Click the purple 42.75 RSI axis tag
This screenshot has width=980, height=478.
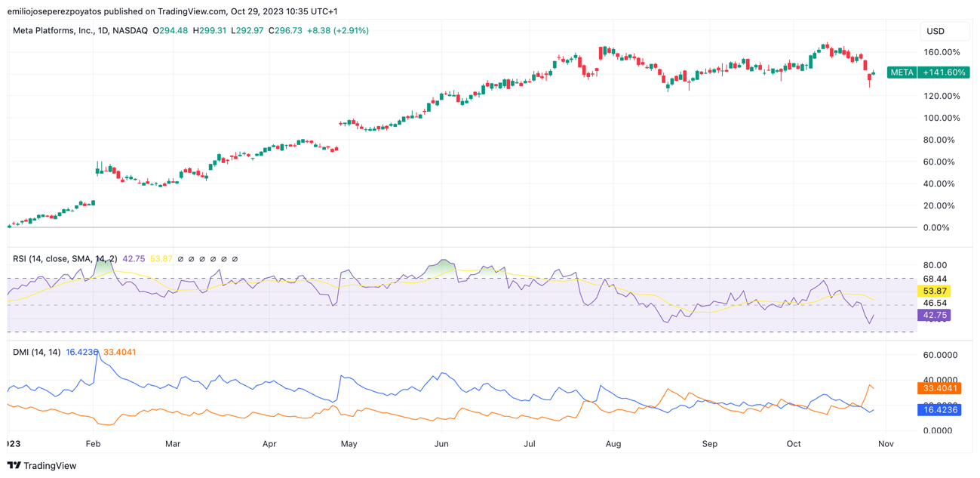934,316
